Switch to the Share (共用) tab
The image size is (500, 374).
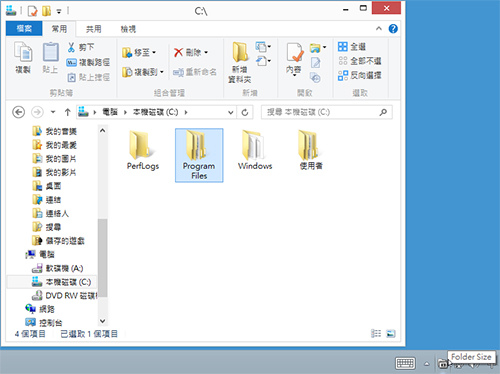click(x=94, y=29)
